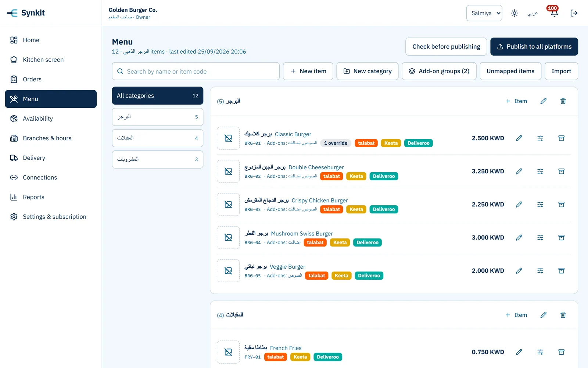Screen dimensions: 588x368
Task: Filter by المقبلات category with 4 items
Action: [x=158, y=138]
